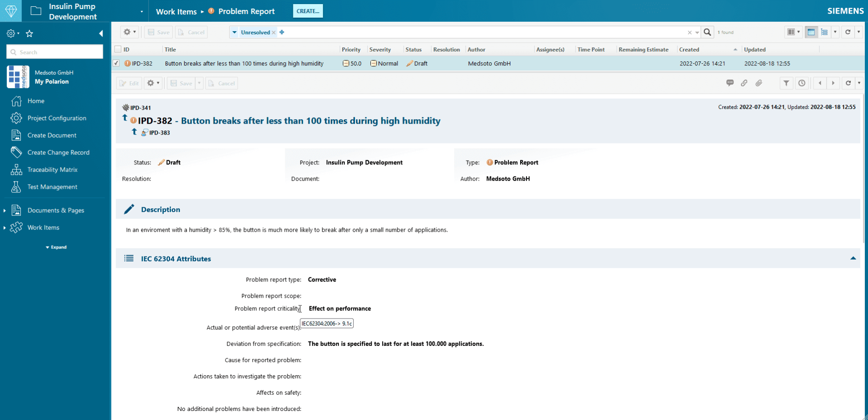Go to previous work item arrow
Viewport: 868px width, 420px height.
(820, 83)
